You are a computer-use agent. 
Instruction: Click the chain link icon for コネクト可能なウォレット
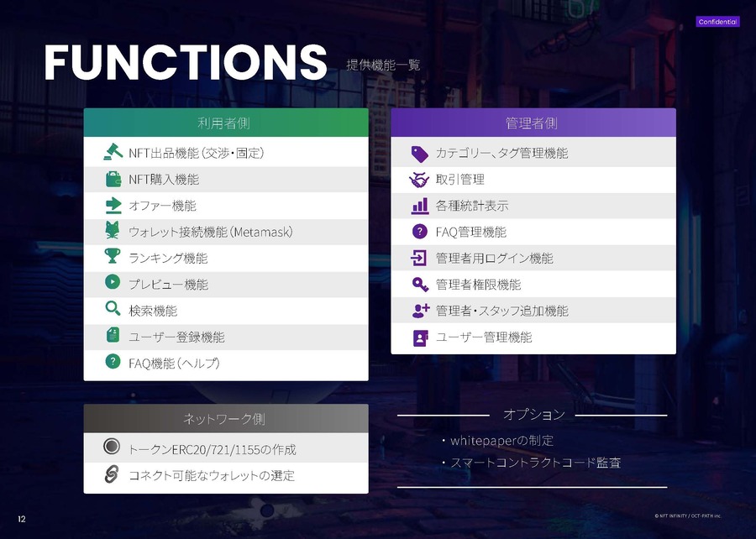[111, 475]
